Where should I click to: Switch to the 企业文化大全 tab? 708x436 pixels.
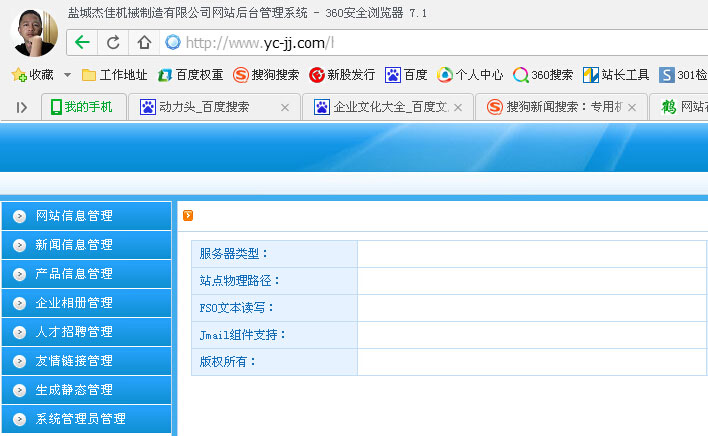pos(388,107)
